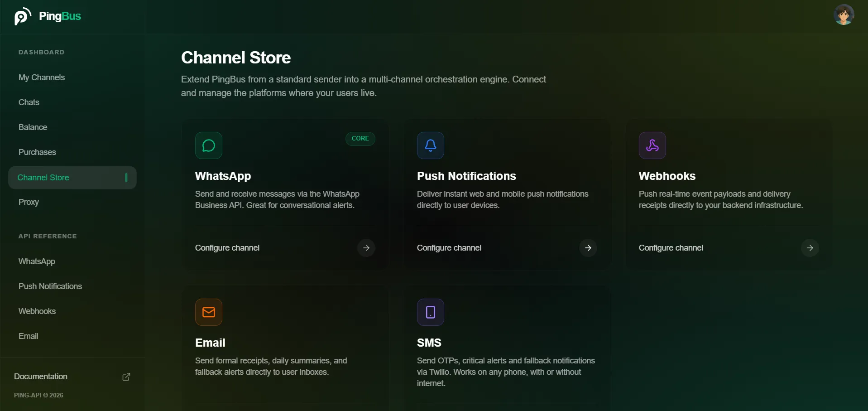The height and width of the screenshot is (411, 868).
Task: Click the arrow button on Push Notifications card
Action: coord(588,248)
